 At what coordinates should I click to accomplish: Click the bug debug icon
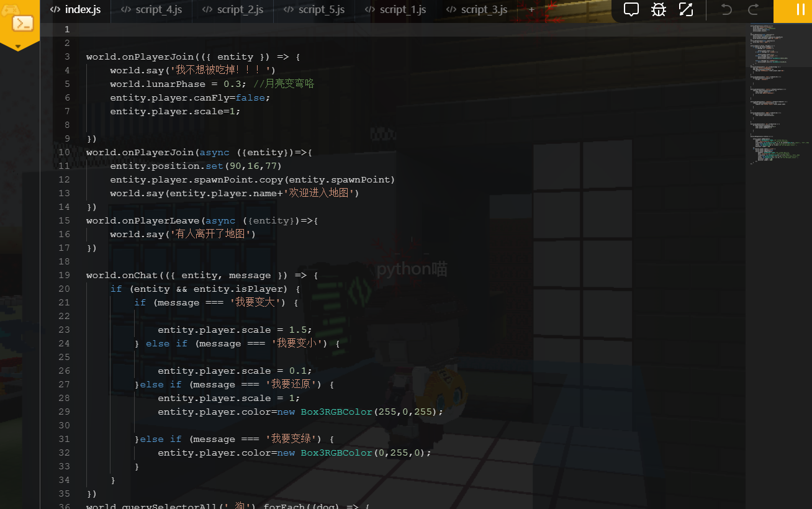pos(659,9)
